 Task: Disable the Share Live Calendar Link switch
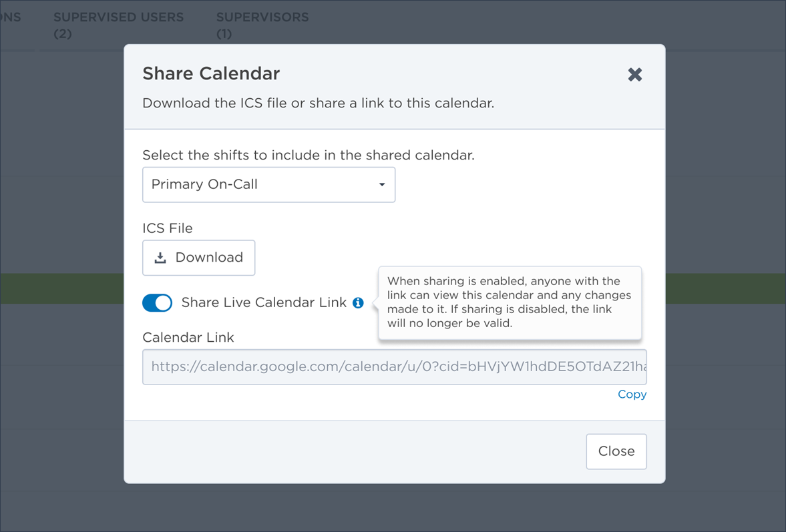click(x=158, y=303)
